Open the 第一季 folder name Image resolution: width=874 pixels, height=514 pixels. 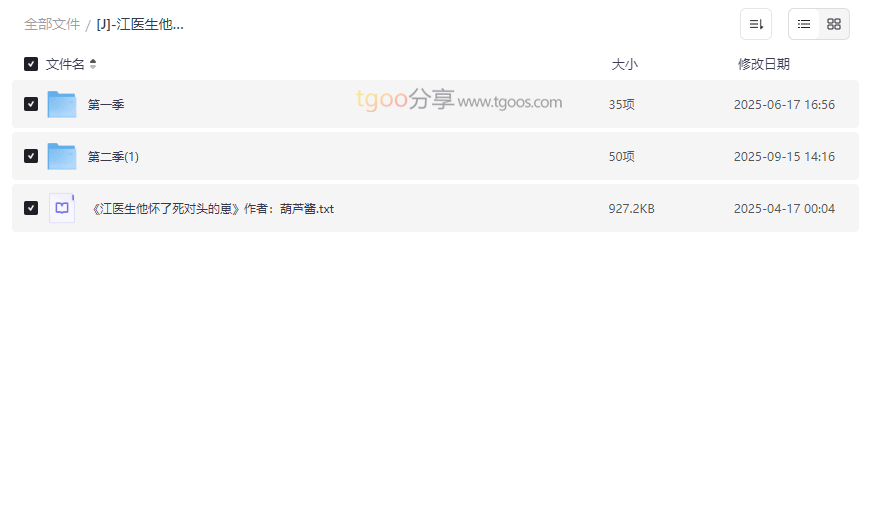(106, 104)
